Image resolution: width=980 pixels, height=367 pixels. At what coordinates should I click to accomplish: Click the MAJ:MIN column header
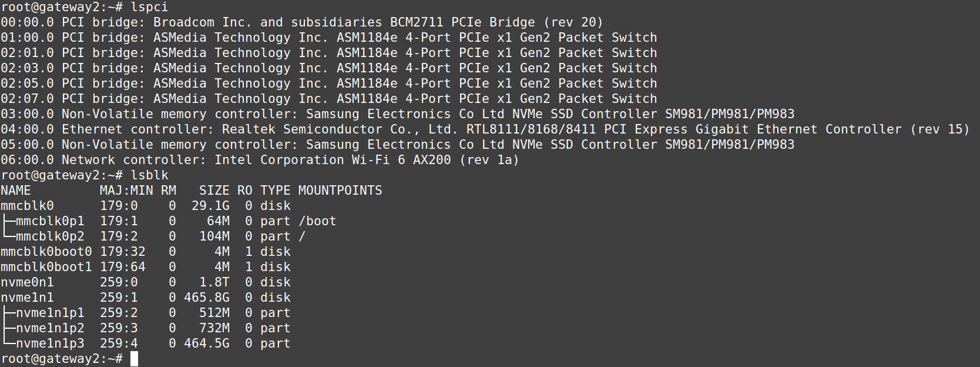coord(126,191)
